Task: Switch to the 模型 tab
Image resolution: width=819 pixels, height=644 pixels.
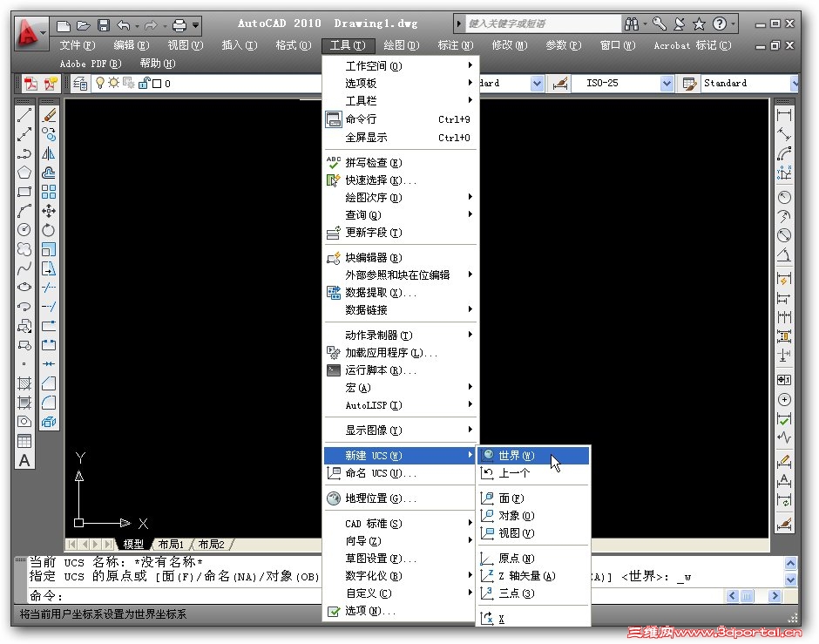Action: (x=133, y=545)
